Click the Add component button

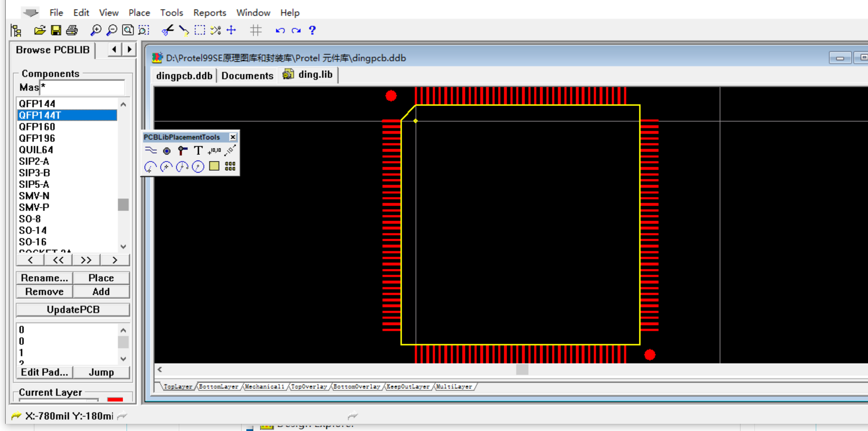(x=101, y=291)
